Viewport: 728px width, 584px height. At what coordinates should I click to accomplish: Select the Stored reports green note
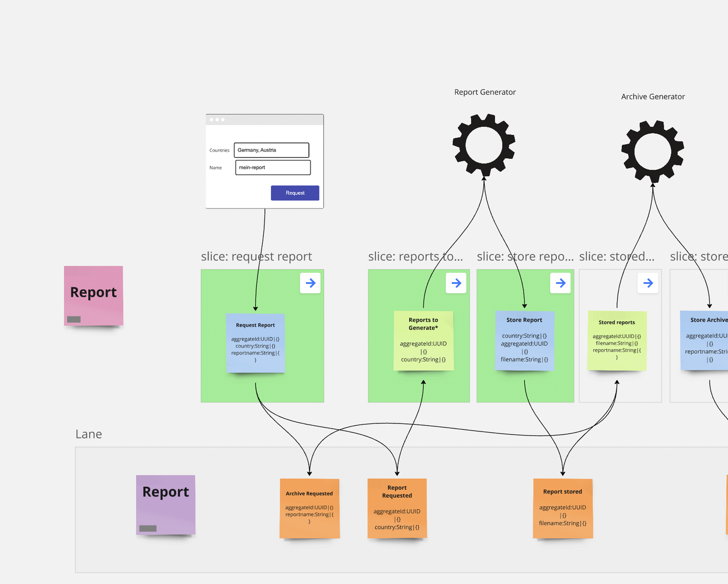pos(616,340)
